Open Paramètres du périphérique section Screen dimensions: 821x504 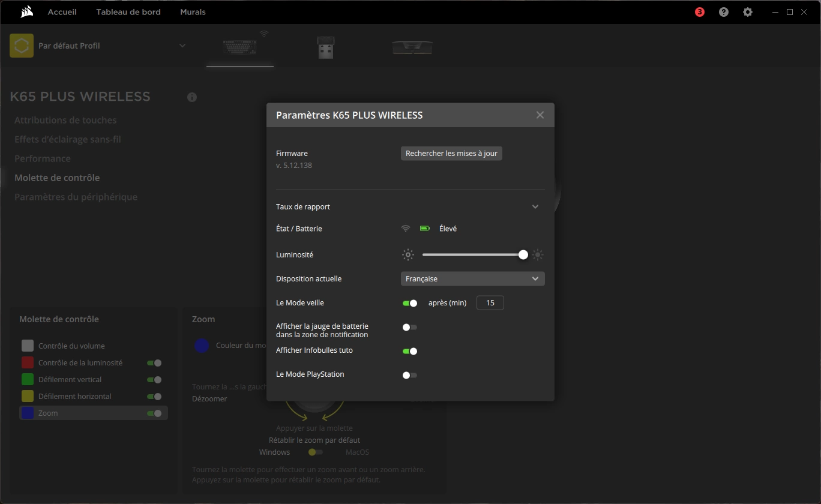[76, 197]
